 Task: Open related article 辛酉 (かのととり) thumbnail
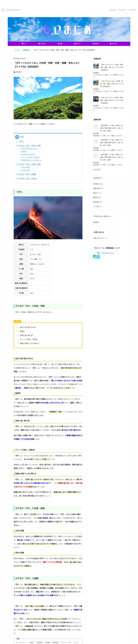(96, 99)
